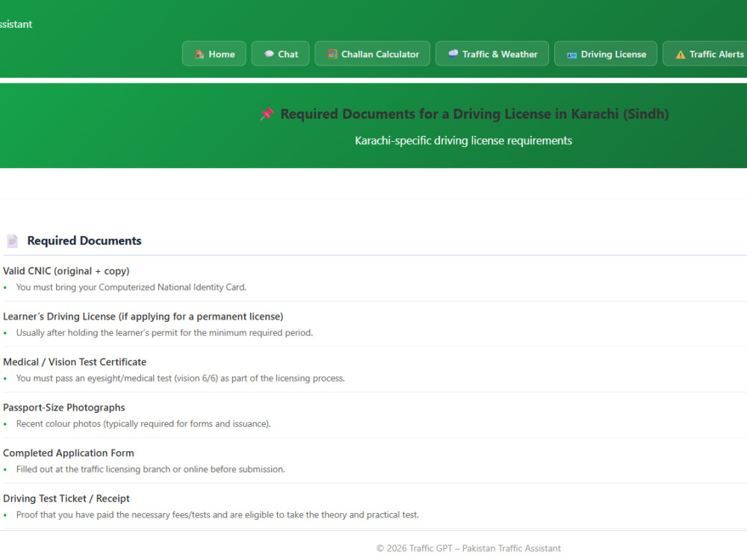Click the Computerized National Identity Card line
747x560 pixels.
(131, 287)
